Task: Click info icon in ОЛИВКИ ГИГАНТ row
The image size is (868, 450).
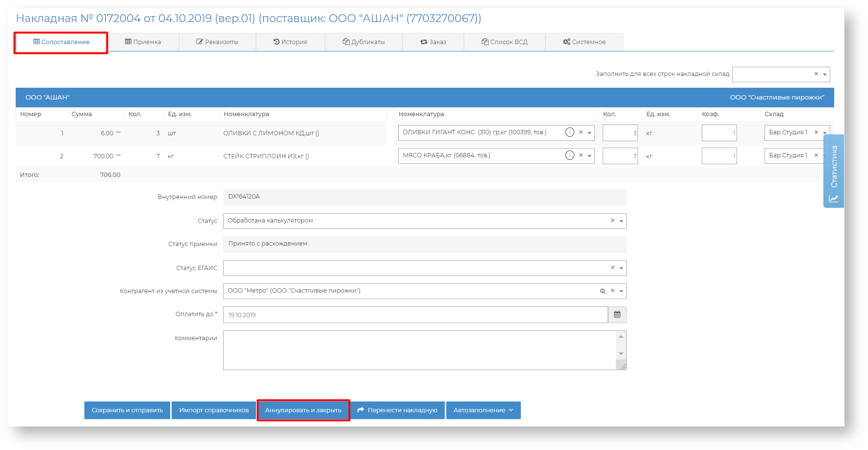Action: 569,132
